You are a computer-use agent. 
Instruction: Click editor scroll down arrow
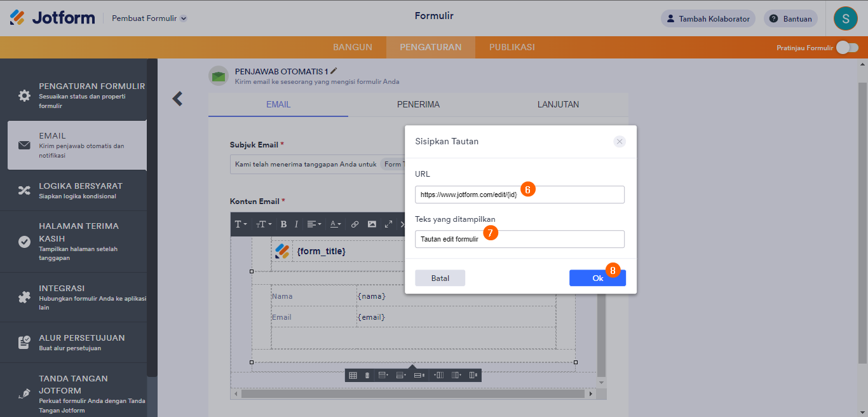click(602, 383)
